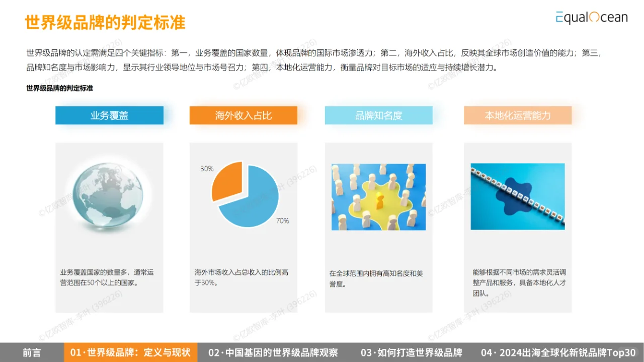Click the slide title 世界级品牌的判定标准
The width and height of the screenshot is (644, 362).
coord(105,23)
